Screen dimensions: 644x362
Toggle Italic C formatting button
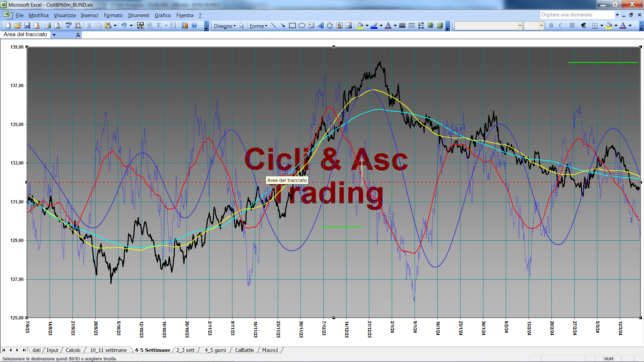560,25
